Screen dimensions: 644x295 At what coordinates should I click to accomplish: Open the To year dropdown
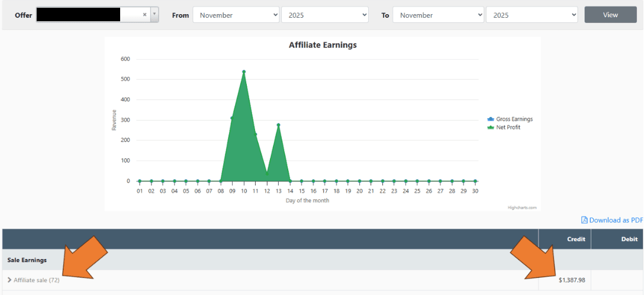[532, 15]
